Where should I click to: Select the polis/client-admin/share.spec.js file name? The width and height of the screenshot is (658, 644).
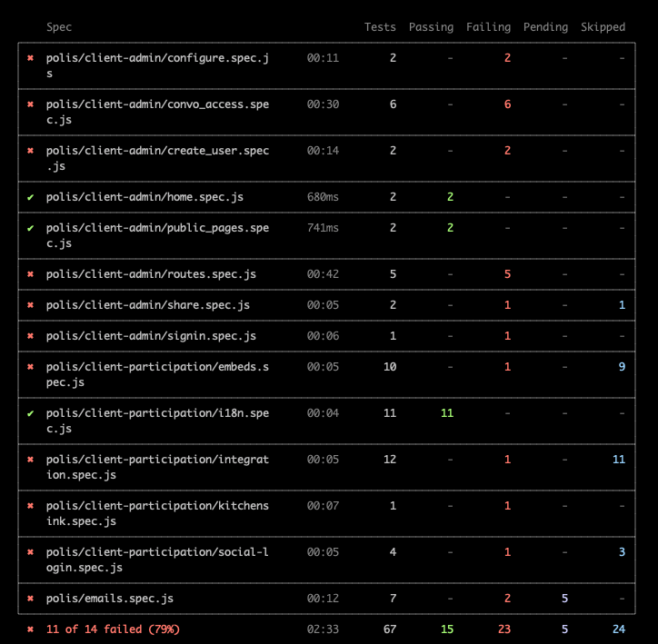pyautogui.click(x=148, y=305)
